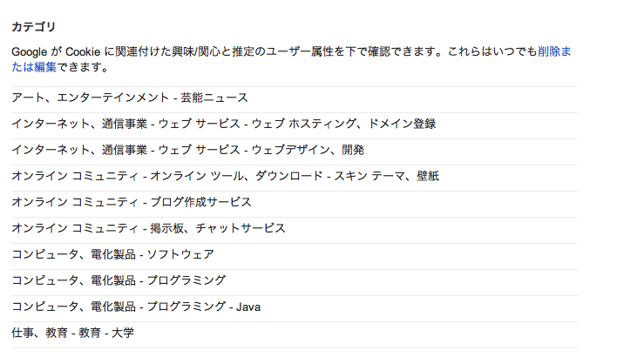Select the 芸能ニュース text in first row
The height and width of the screenshot is (364, 624).
click(x=217, y=98)
